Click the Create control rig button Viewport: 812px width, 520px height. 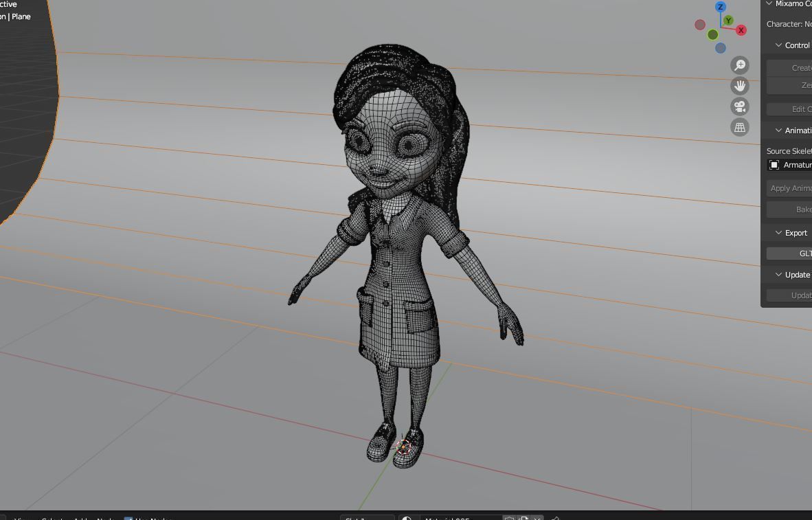tap(789, 68)
